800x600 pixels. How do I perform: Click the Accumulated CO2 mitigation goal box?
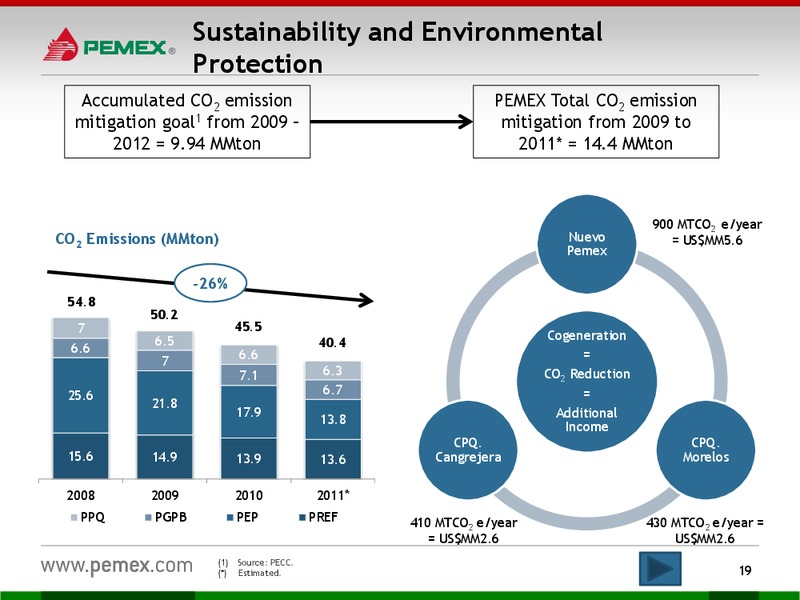click(x=187, y=122)
